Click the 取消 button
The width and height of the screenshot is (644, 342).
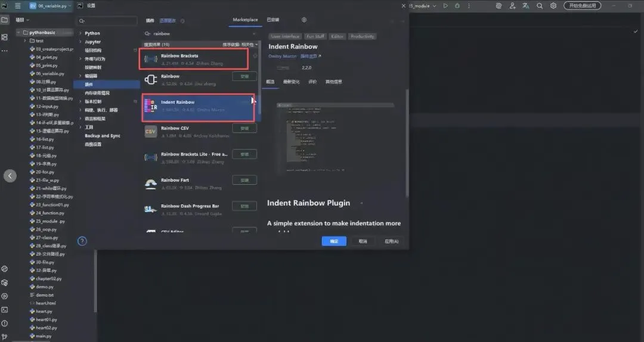click(363, 241)
